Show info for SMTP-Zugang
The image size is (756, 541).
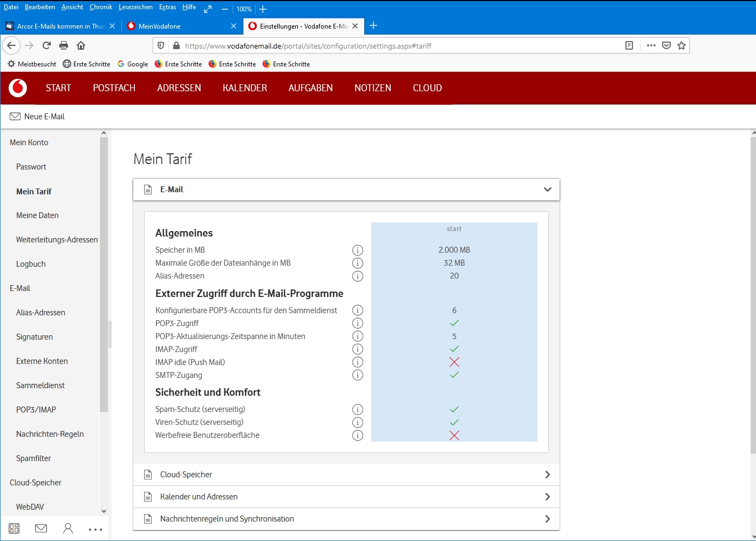358,375
